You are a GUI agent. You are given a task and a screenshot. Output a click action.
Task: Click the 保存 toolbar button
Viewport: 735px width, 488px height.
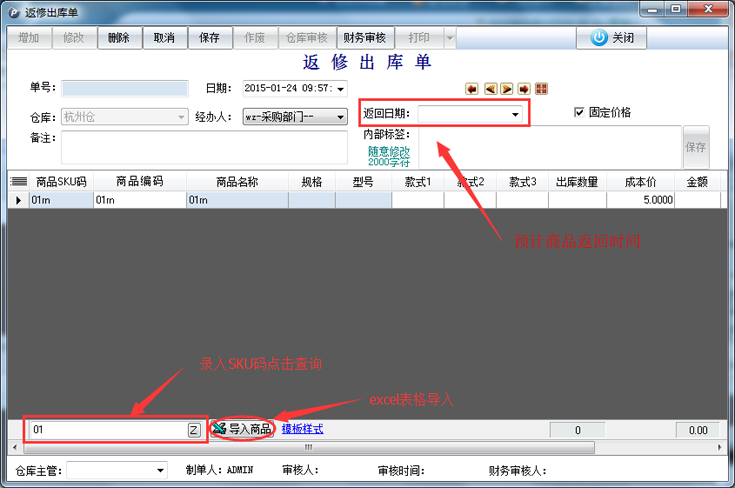[x=209, y=38]
